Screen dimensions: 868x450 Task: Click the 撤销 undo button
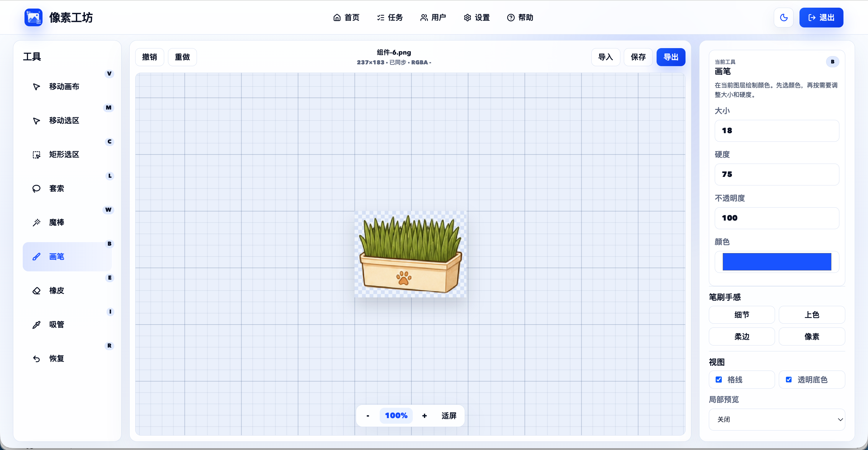pyautogui.click(x=150, y=57)
